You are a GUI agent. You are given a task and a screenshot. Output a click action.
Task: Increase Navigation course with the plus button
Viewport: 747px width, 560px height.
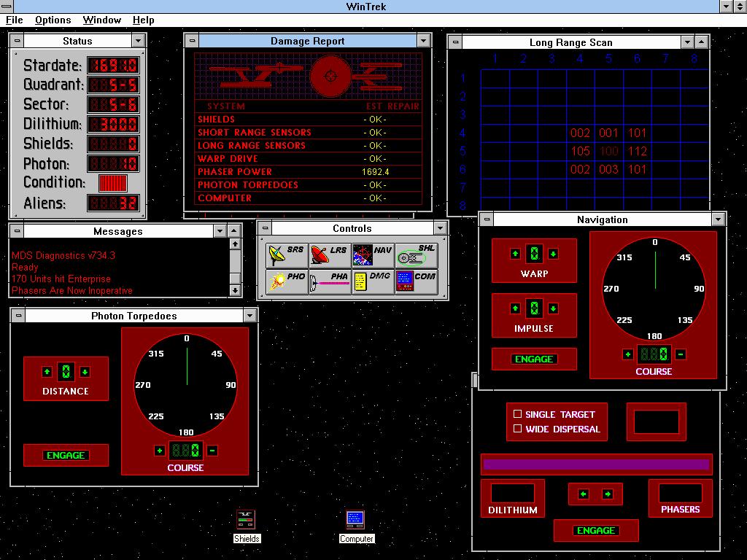click(x=628, y=354)
